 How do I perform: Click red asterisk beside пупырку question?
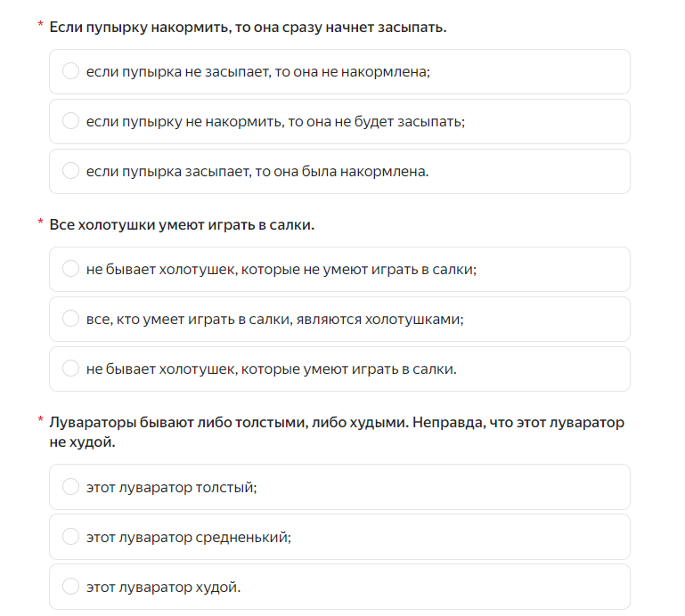click(41, 24)
